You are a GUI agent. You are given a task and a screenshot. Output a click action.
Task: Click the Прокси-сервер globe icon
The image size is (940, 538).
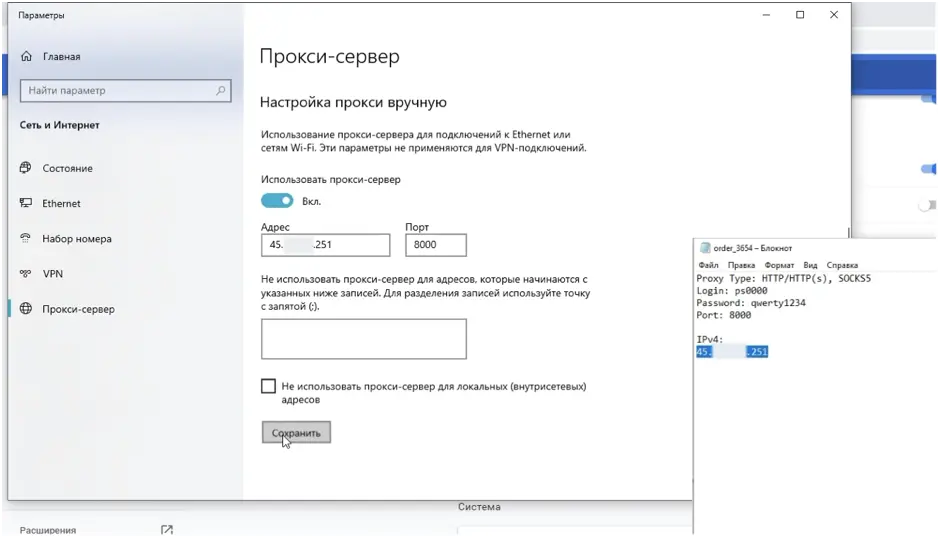point(26,309)
